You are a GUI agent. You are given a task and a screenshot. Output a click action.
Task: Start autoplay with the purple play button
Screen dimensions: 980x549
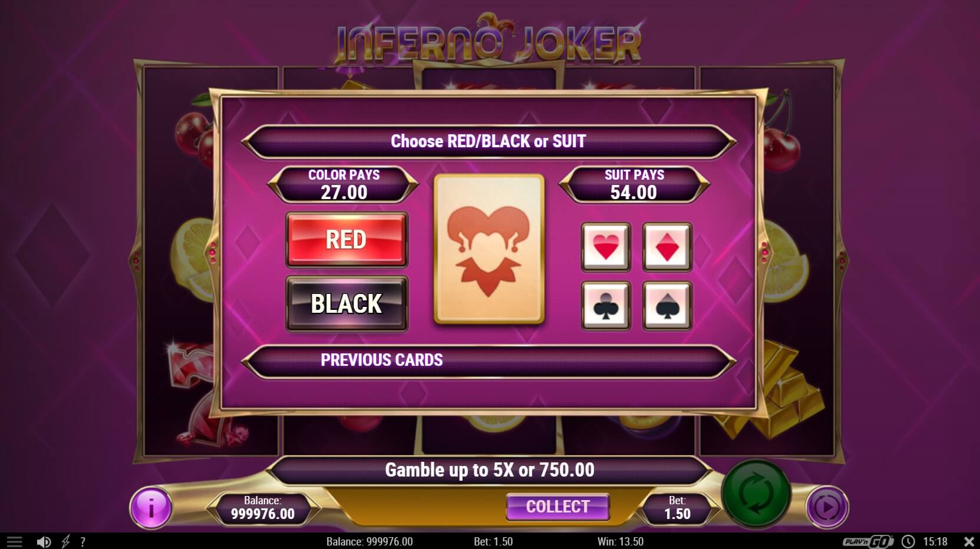pos(826,507)
